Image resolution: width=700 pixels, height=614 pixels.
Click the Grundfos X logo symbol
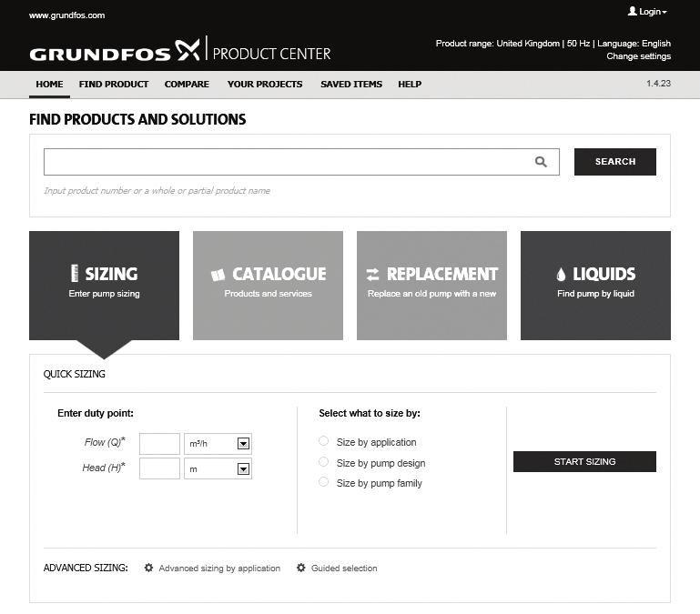tap(187, 50)
